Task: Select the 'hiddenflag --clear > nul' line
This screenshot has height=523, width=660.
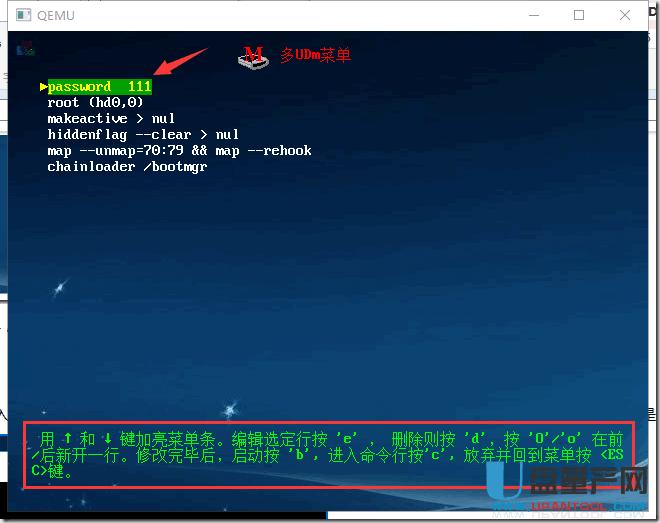Action: coord(143,135)
